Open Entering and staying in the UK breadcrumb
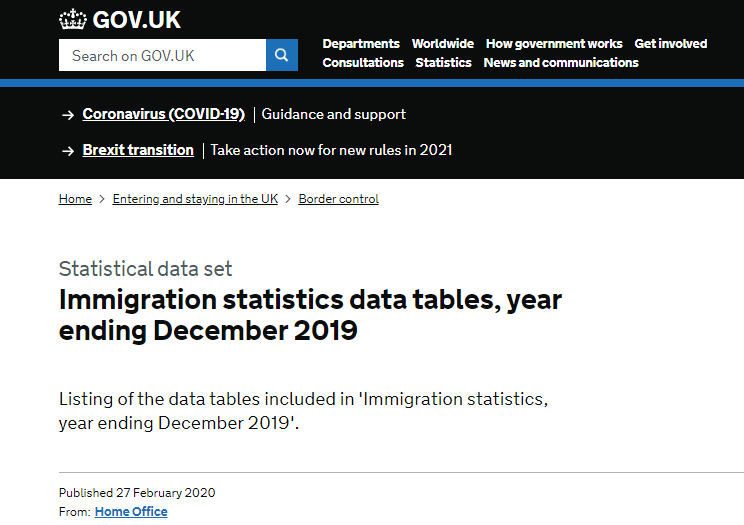The height and width of the screenshot is (525, 744). click(x=195, y=199)
